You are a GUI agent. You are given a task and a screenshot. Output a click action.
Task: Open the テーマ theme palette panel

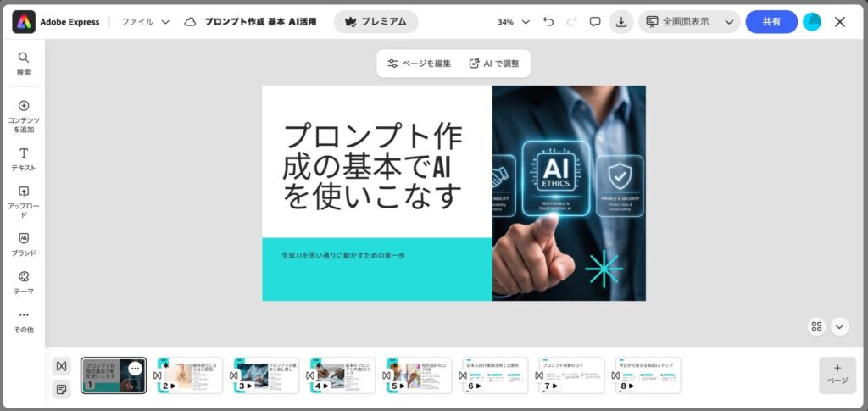[x=23, y=283]
